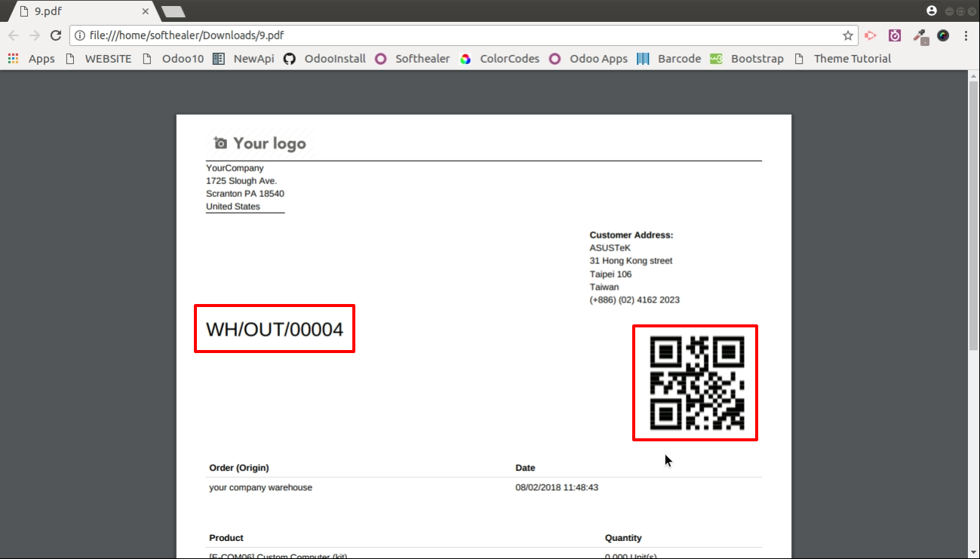The height and width of the screenshot is (559, 980).
Task: Click the Date column header
Action: tap(525, 468)
